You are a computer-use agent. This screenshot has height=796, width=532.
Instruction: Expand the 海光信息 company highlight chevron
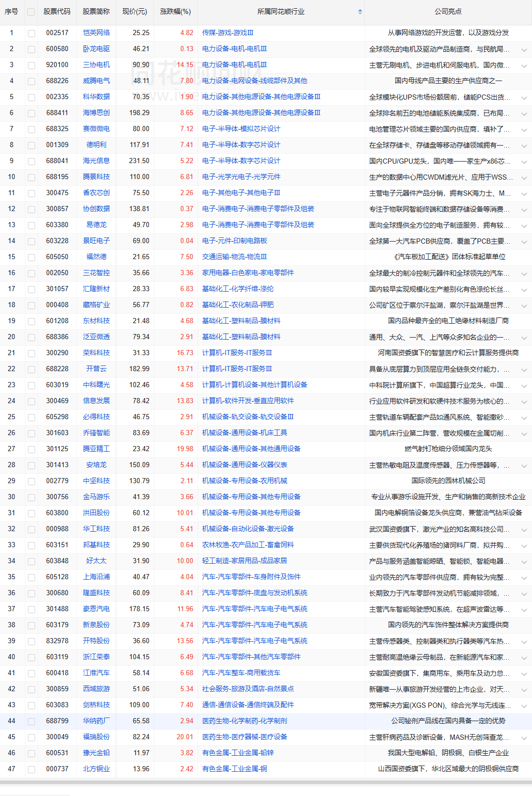tap(524, 162)
